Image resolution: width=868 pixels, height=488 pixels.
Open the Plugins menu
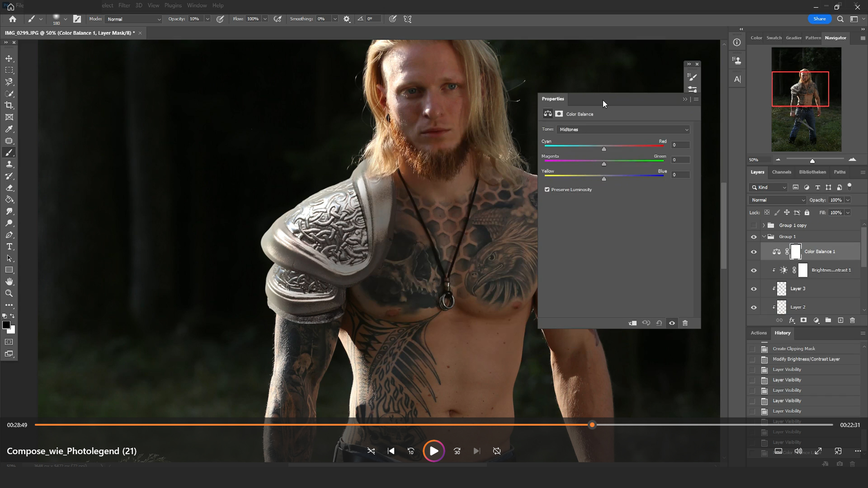(x=173, y=5)
